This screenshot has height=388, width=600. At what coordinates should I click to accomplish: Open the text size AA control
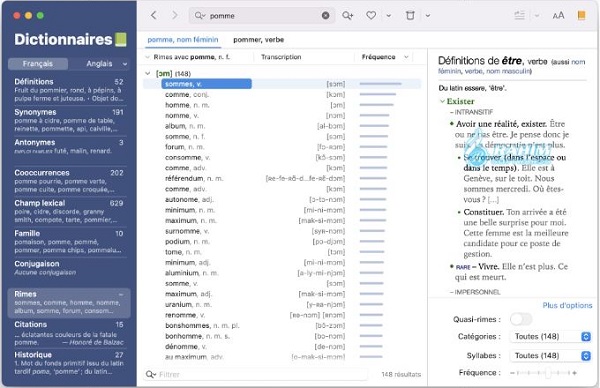[558, 16]
